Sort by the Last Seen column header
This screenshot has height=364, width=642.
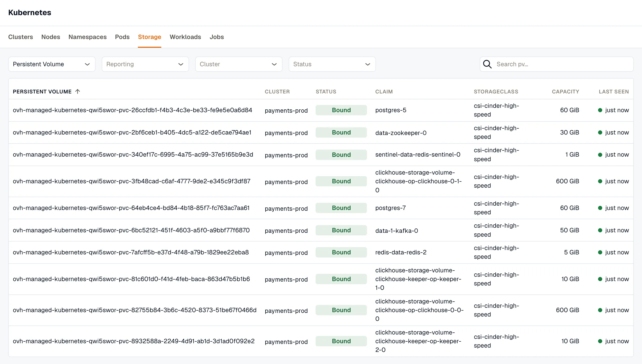[614, 92]
